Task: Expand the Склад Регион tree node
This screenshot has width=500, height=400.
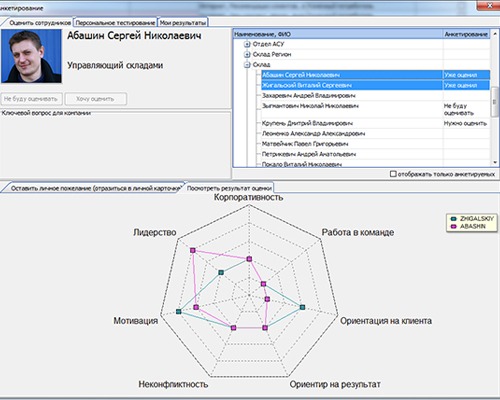Action: [247, 54]
